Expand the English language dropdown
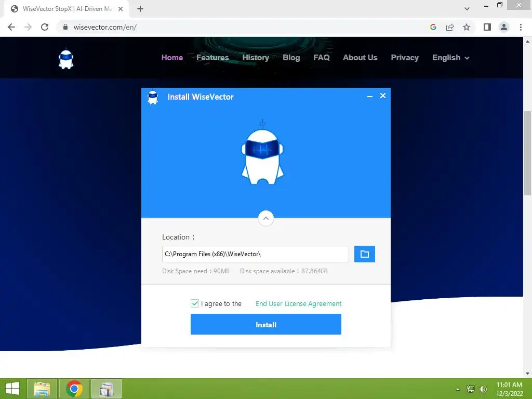Image resolution: width=532 pixels, height=399 pixels. [x=450, y=58]
